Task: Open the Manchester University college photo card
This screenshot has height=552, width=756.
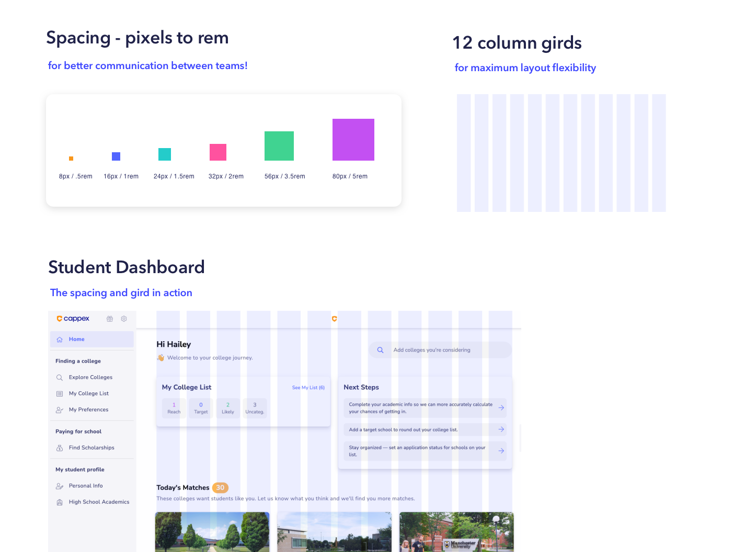Action: (x=456, y=532)
